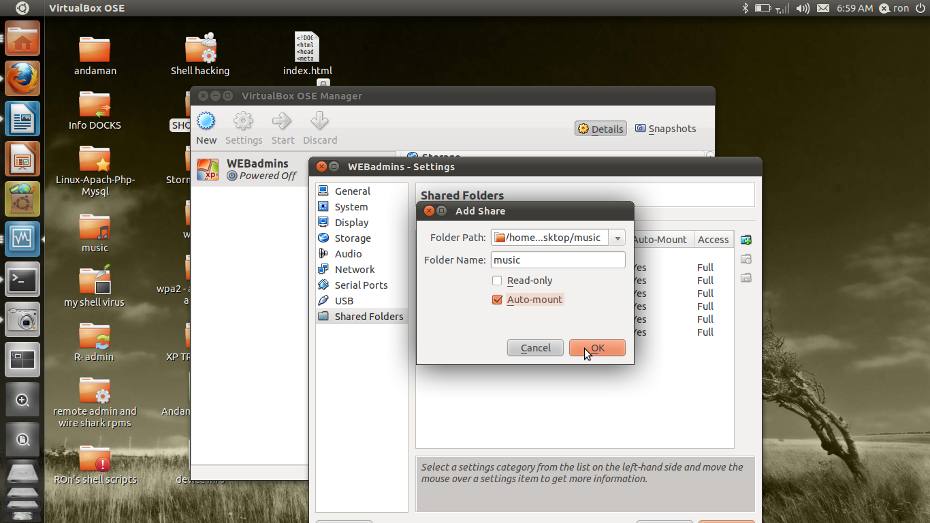Click the battery indicator in top panel
The height and width of the screenshot is (523, 930).
click(x=762, y=8)
